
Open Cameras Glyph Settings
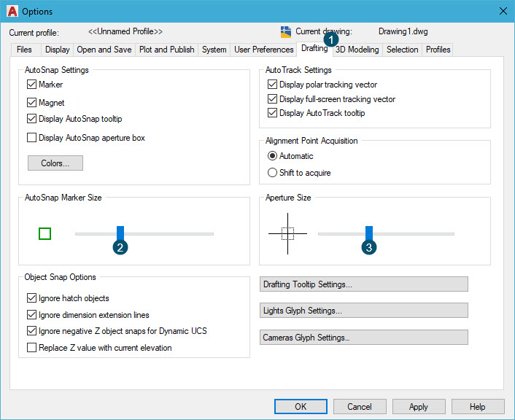tap(363, 338)
